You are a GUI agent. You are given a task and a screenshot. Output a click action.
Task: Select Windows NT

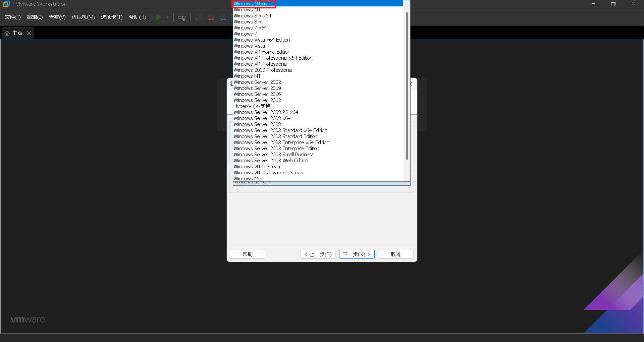[x=318, y=76]
